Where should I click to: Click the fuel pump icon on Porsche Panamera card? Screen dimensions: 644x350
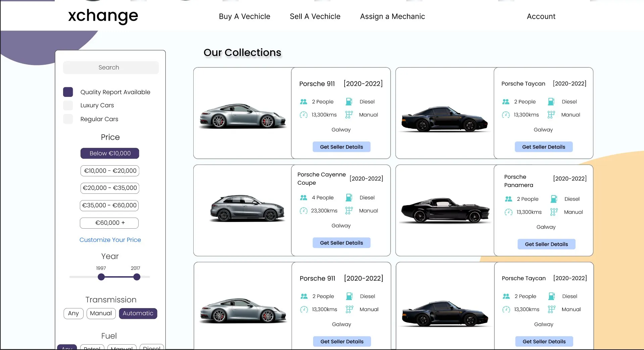tap(554, 199)
